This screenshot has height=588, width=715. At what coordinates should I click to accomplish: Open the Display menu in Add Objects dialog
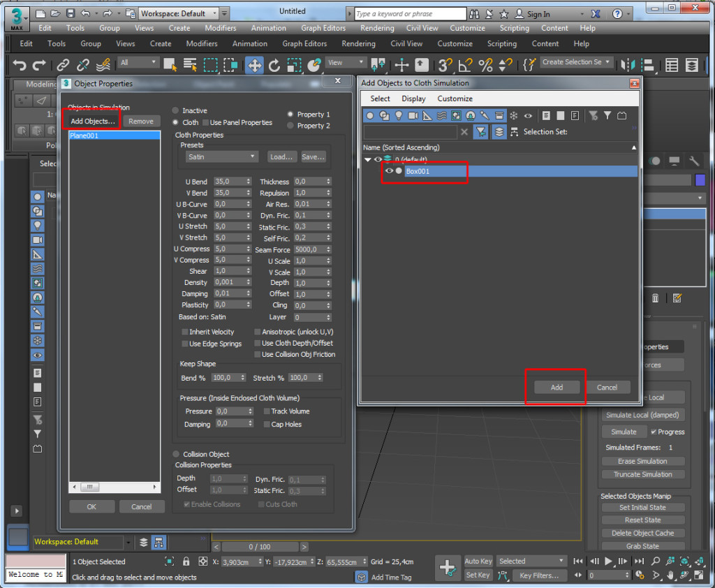[413, 98]
